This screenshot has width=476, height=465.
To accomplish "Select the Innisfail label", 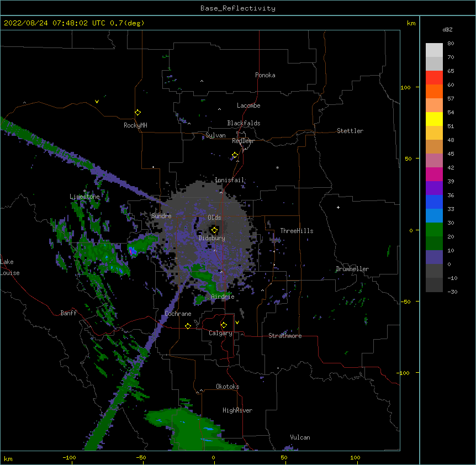I will click(x=229, y=180).
